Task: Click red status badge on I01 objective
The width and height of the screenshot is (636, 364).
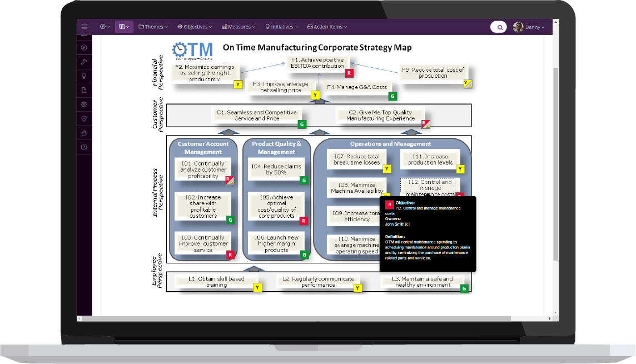Action: 230,180
